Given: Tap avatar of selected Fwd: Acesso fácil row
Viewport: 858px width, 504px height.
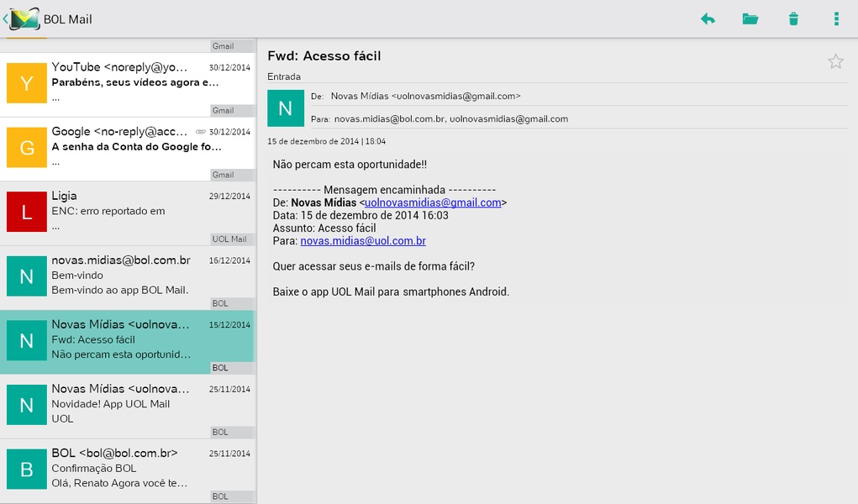Looking at the screenshot, I should coord(27,340).
